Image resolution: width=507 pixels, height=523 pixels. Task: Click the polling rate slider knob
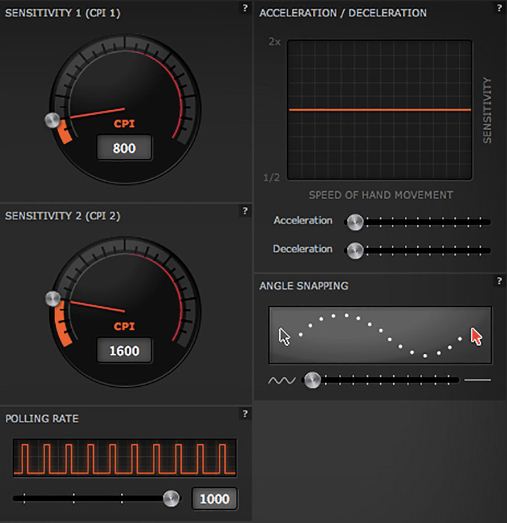pos(171,498)
